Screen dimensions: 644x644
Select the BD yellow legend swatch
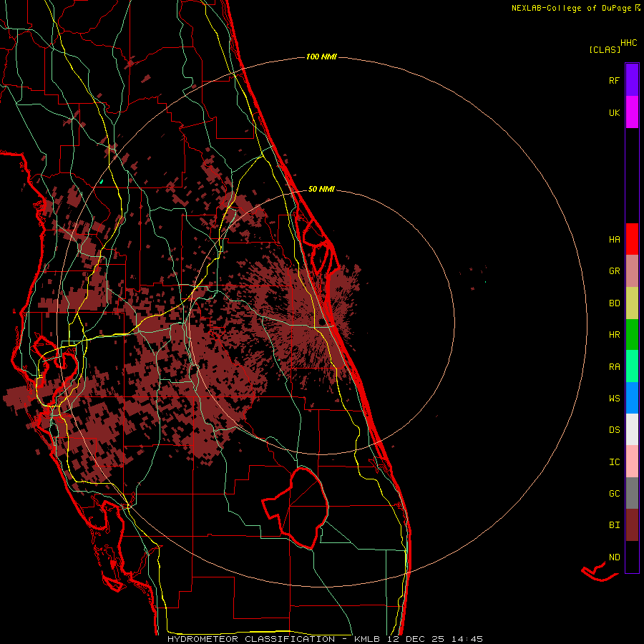tap(632, 303)
